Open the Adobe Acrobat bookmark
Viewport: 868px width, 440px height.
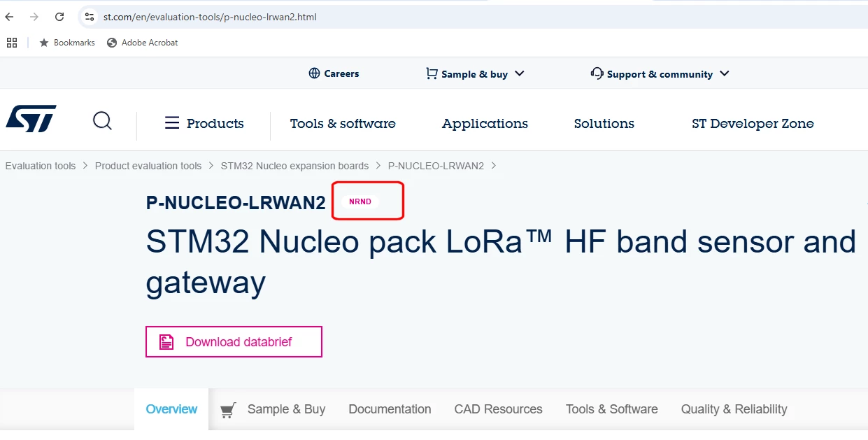point(143,43)
